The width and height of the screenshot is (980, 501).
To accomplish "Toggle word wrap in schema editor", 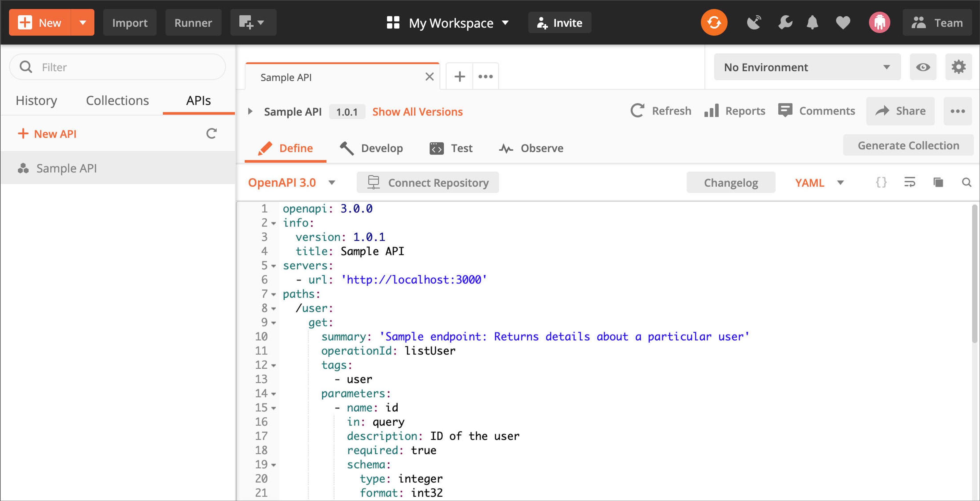I will pos(910,182).
